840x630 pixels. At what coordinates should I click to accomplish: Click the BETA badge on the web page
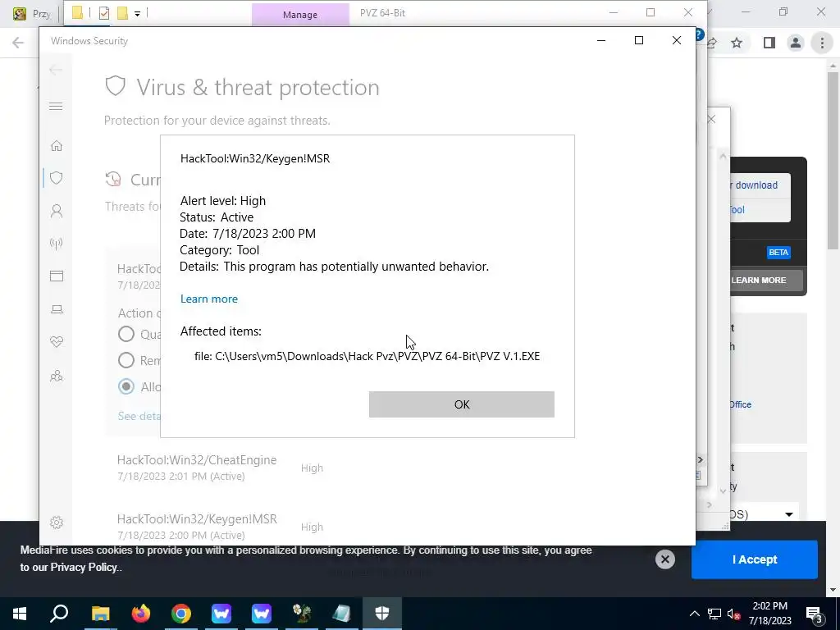click(x=778, y=253)
